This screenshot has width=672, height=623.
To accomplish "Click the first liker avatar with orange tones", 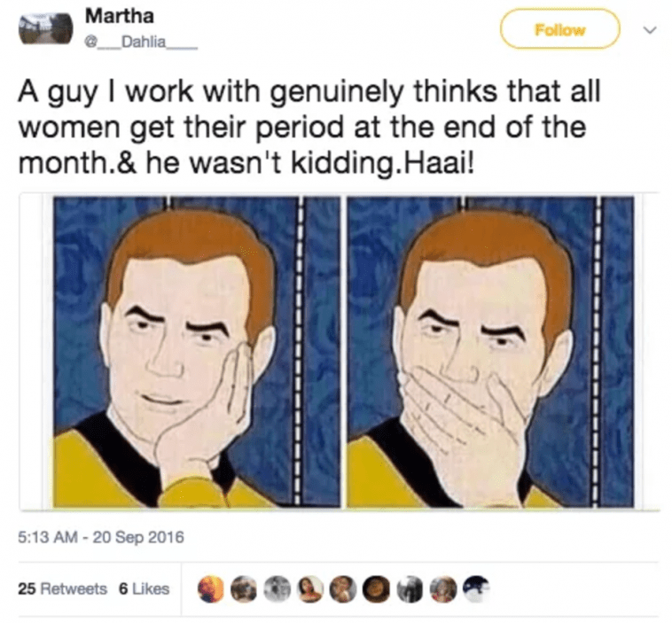I will click(x=210, y=588).
